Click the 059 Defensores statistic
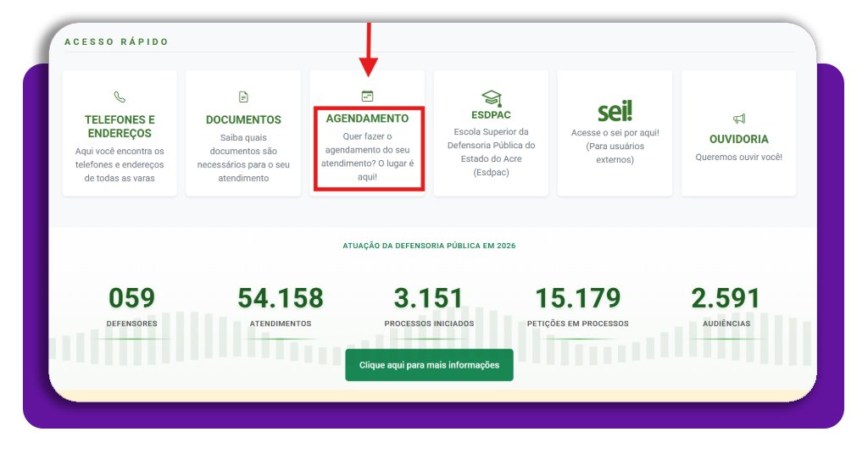Screen dimensions: 868x454 pos(131,298)
